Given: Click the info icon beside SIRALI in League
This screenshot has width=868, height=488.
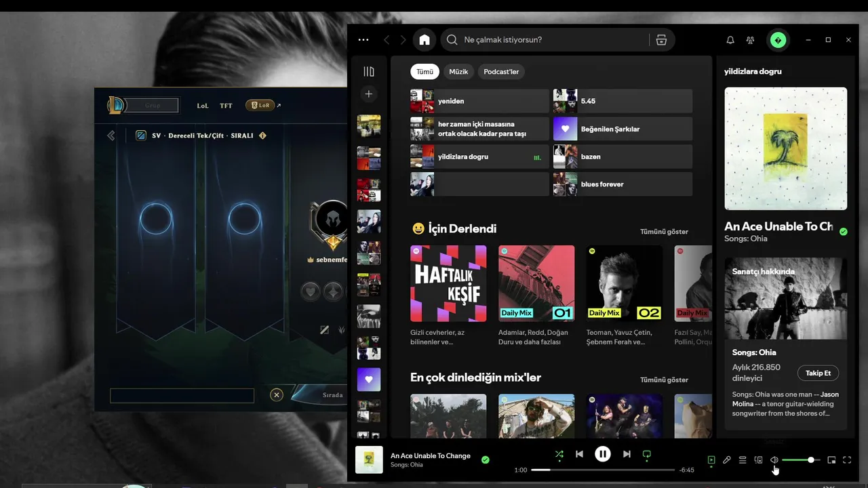Looking at the screenshot, I should 263,136.
